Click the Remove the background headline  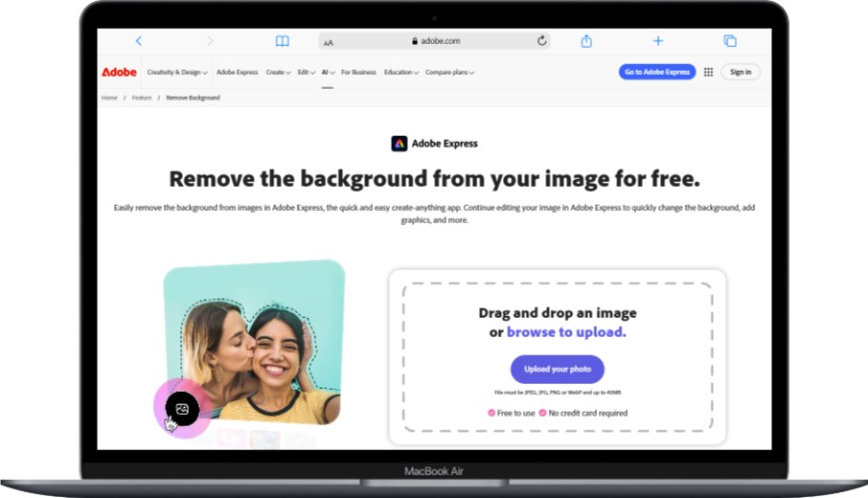[435, 179]
